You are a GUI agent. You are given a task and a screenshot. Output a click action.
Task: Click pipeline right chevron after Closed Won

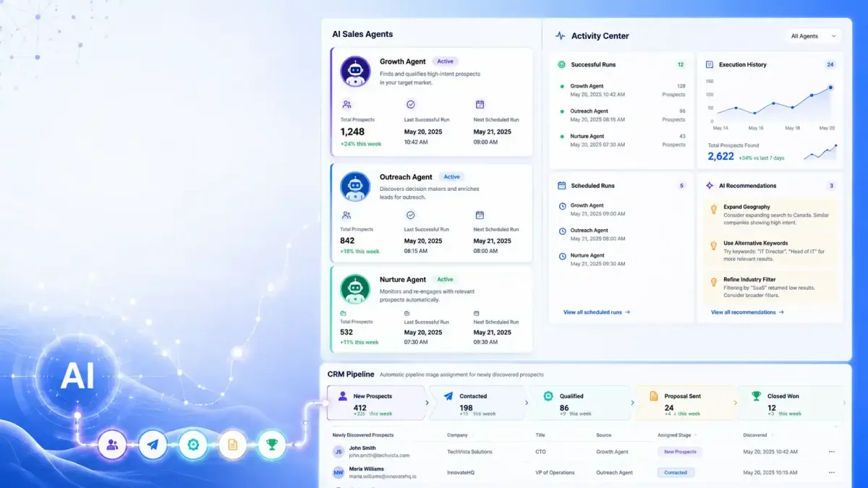coord(843,403)
